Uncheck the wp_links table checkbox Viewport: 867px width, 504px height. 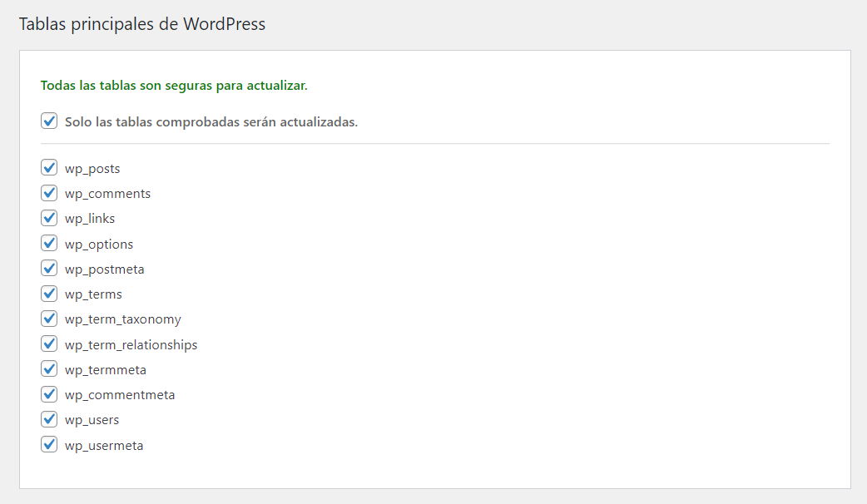click(49, 218)
